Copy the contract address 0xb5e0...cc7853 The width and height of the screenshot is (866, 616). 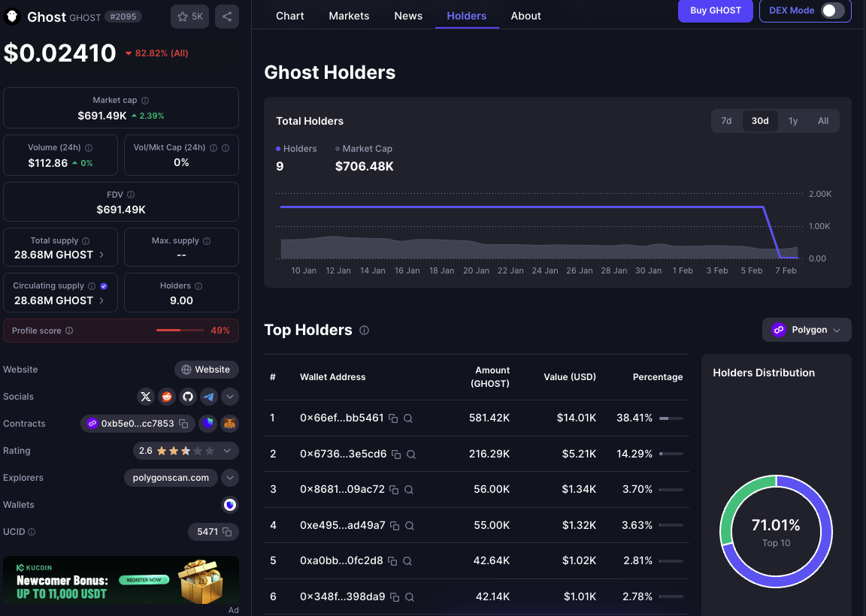[x=184, y=424]
